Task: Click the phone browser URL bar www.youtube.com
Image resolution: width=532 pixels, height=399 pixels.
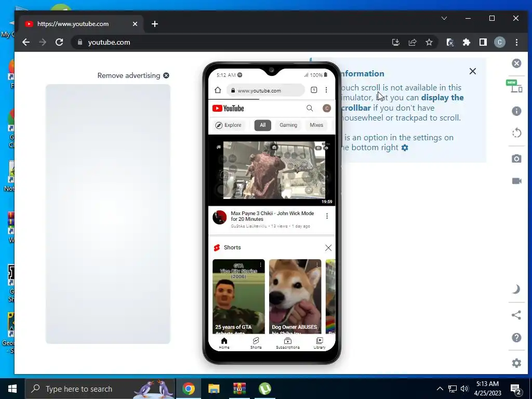Action: pyautogui.click(x=265, y=90)
